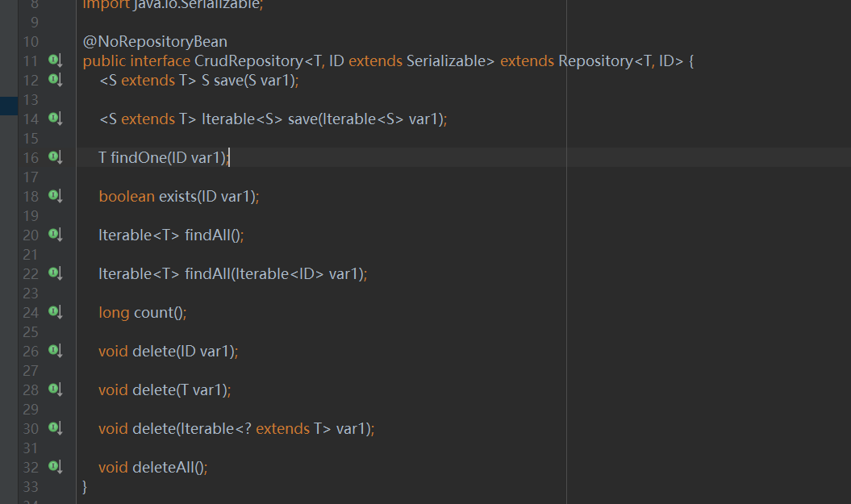This screenshot has width=851, height=504.
Task: Click the gutter icon for save(Iterable<S> var1)
Action: click(55, 119)
